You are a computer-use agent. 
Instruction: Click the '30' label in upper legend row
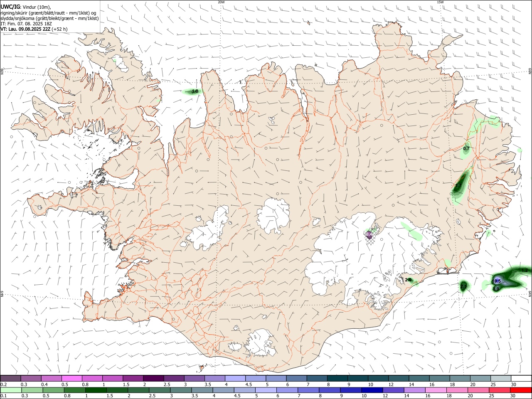tap(514, 384)
